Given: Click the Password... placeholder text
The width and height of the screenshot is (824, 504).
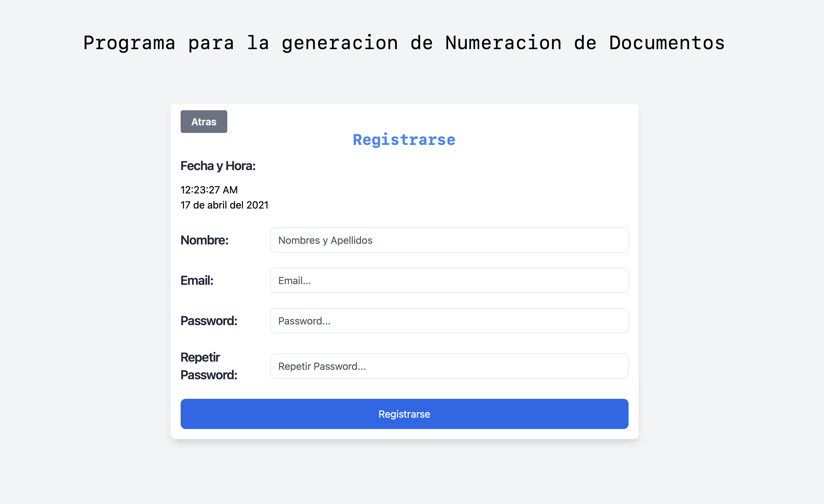Looking at the screenshot, I should coord(304,321).
